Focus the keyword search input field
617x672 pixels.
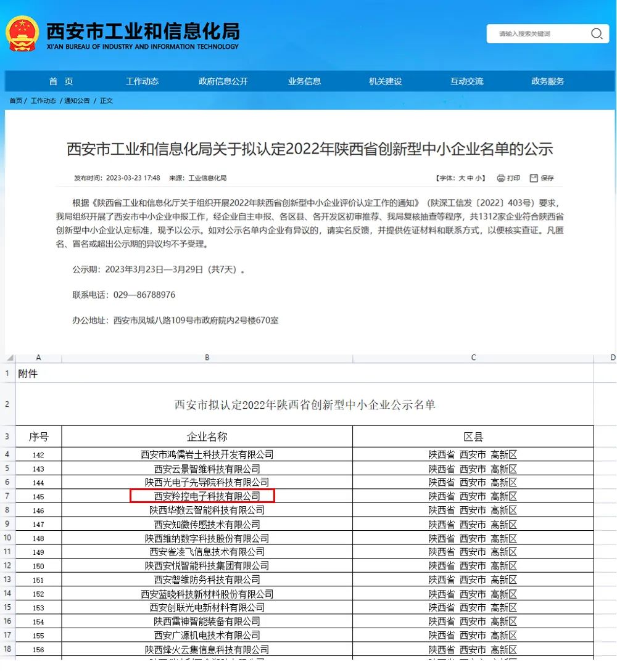click(x=537, y=34)
